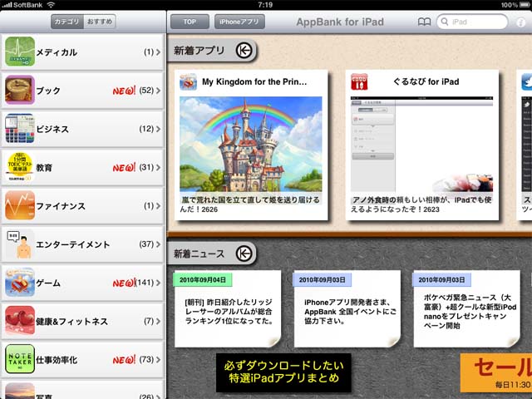
Task: Expand ブック row chevron
Action: tap(159, 91)
